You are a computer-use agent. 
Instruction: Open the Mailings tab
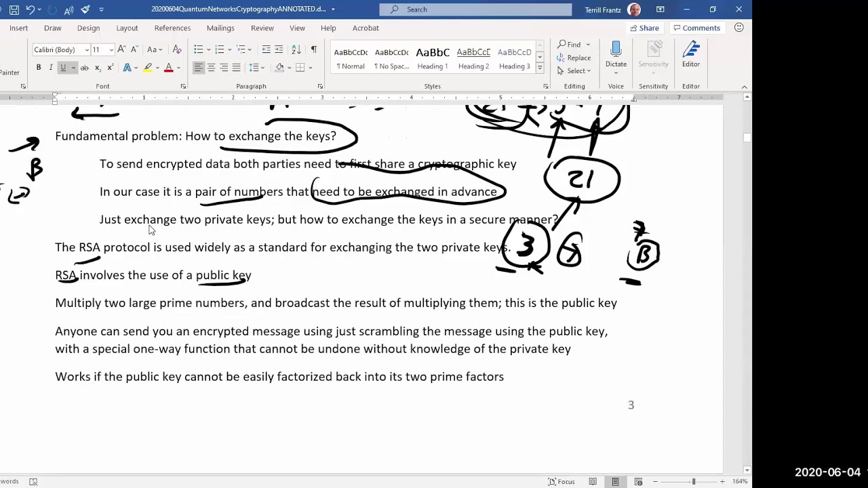220,28
